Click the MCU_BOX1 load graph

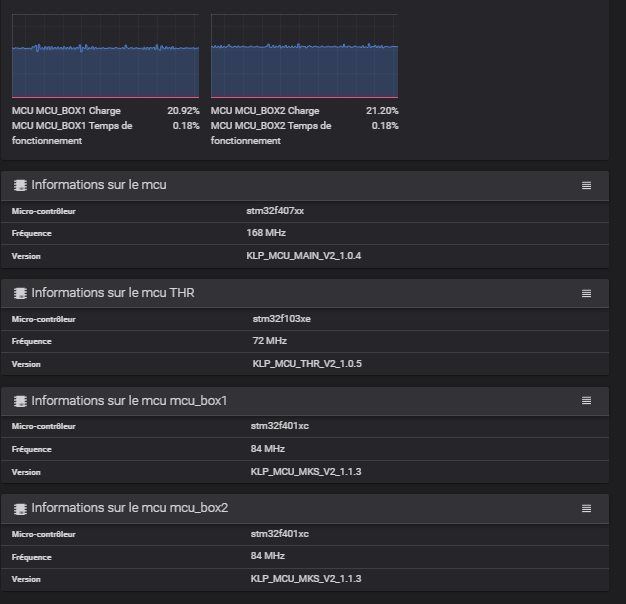[x=105, y=60]
